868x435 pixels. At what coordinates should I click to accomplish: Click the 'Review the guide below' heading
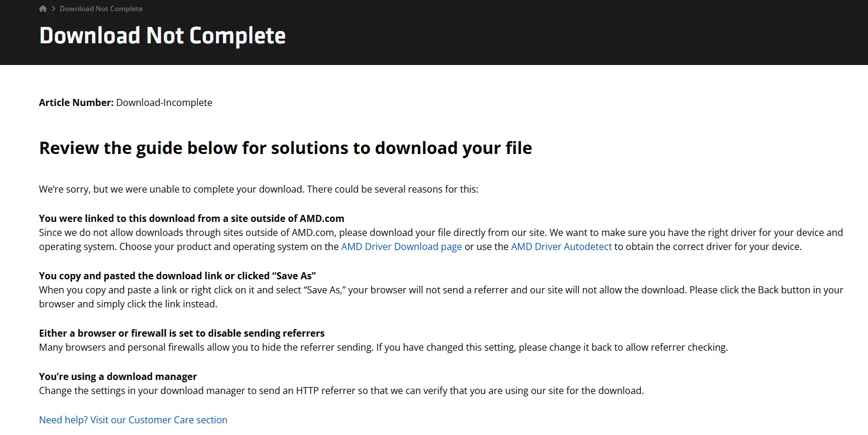(x=286, y=148)
